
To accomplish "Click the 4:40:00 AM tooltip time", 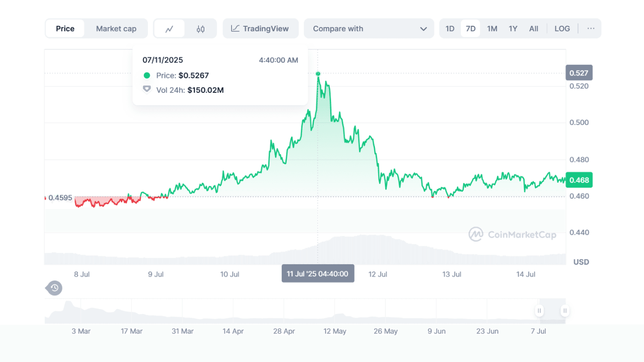I will coord(278,60).
